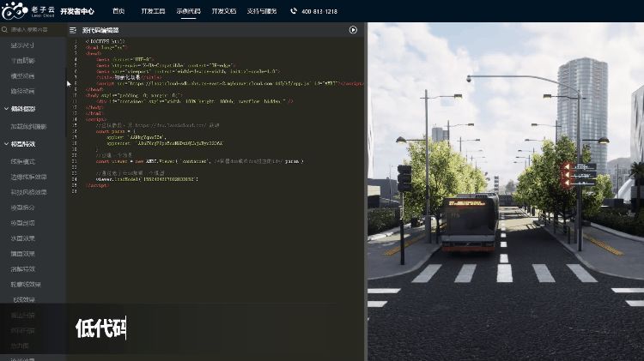This screenshot has width=644, height=361.
Task: Click the search magnifier icon
Action: point(4,29)
